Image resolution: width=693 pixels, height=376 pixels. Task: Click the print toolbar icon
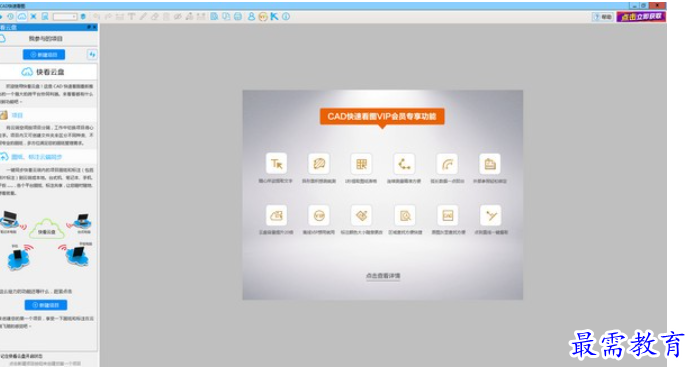238,16
